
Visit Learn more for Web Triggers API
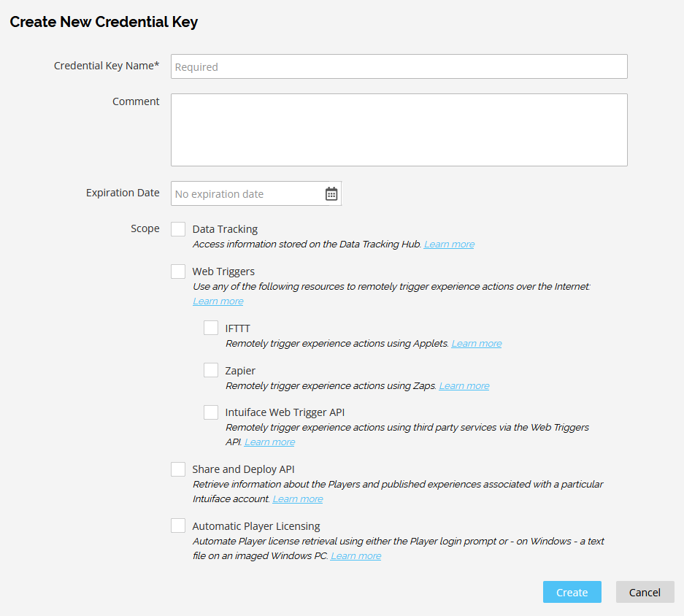click(x=269, y=442)
